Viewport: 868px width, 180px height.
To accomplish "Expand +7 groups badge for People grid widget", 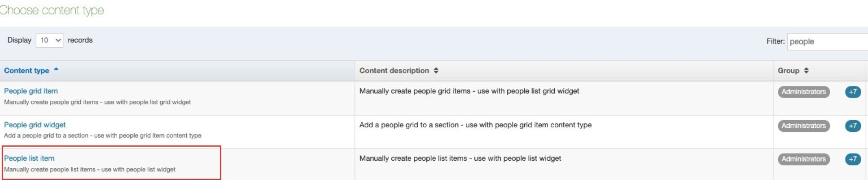I will 853,126.
